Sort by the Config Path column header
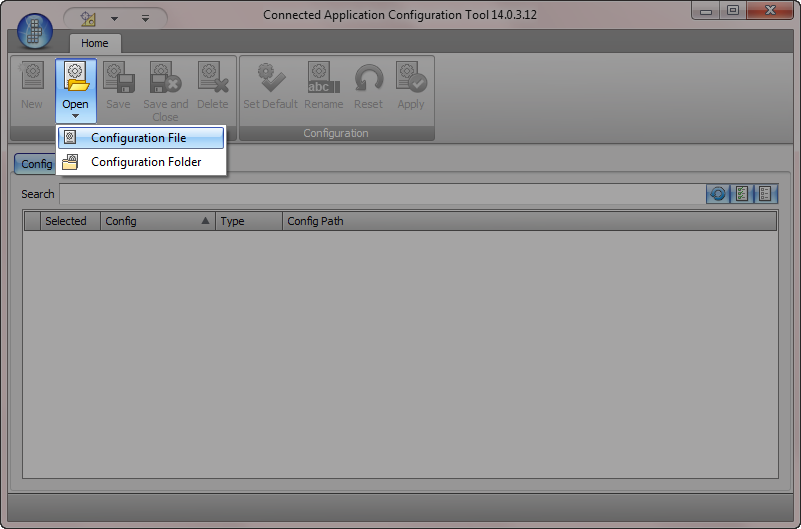Image resolution: width=801 pixels, height=529 pixels. (529, 221)
